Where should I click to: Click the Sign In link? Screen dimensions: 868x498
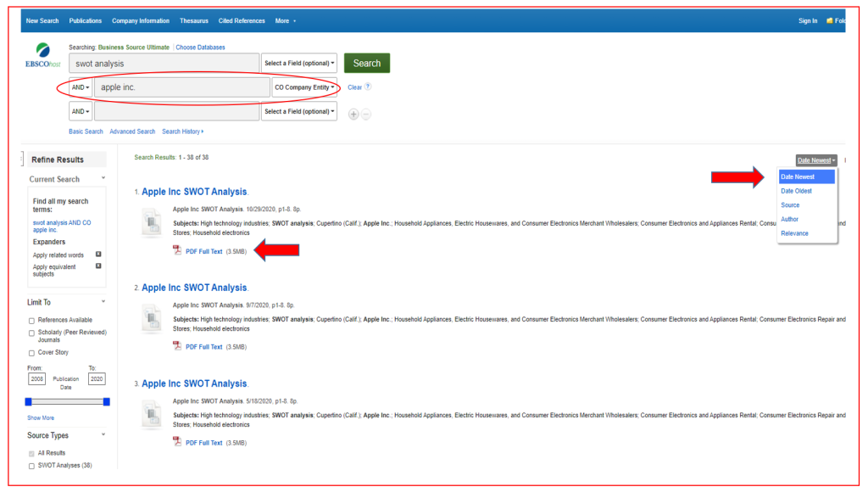(x=808, y=20)
